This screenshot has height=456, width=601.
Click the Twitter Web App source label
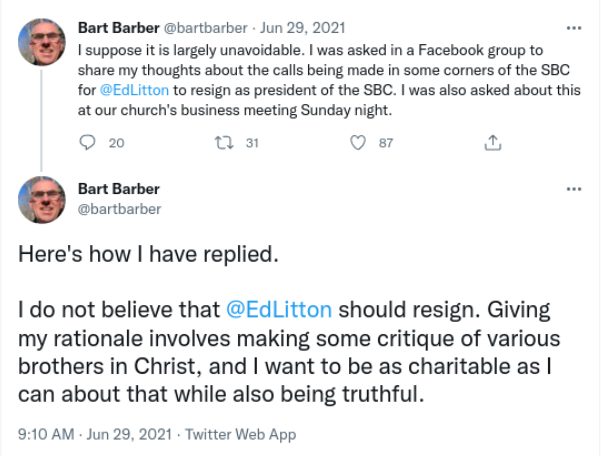tap(250, 435)
